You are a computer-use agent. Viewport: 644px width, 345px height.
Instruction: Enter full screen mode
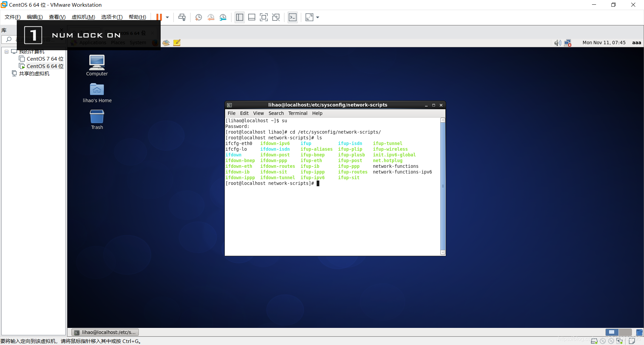tap(264, 17)
